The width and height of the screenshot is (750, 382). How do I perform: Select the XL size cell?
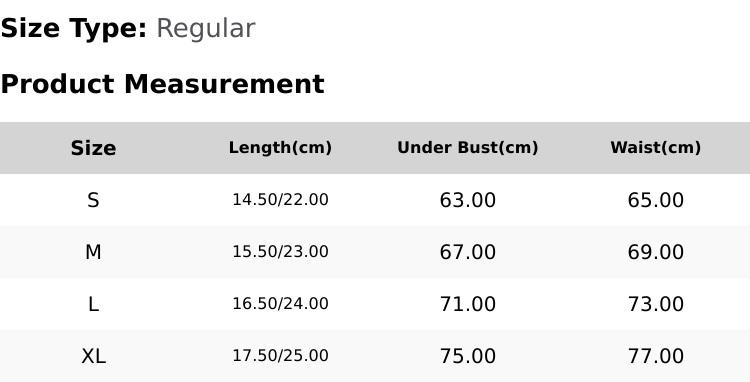(93, 356)
